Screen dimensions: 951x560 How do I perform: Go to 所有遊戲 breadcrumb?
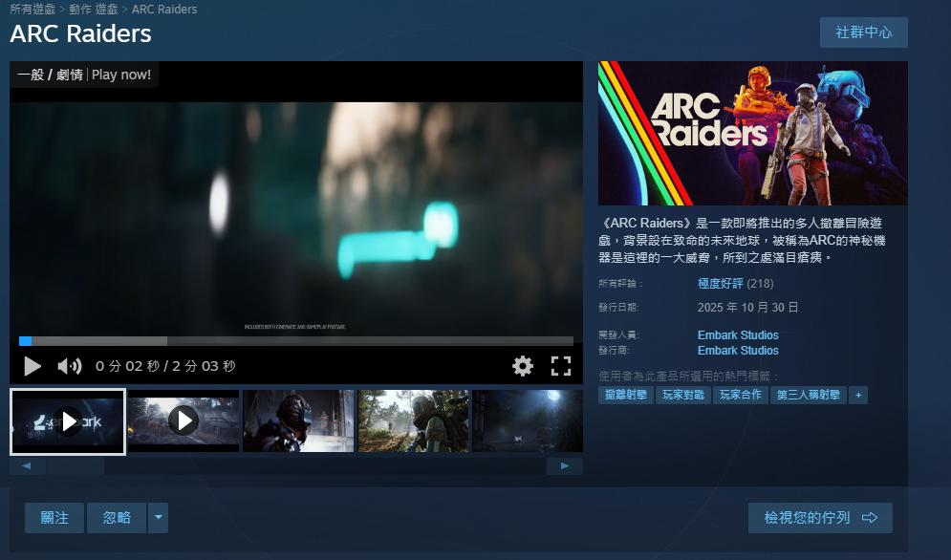[x=32, y=10]
